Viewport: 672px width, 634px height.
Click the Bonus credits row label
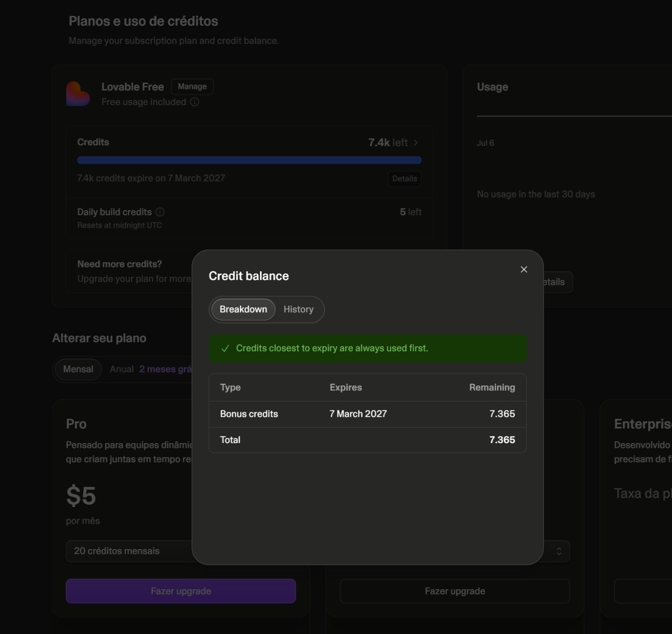tap(249, 414)
